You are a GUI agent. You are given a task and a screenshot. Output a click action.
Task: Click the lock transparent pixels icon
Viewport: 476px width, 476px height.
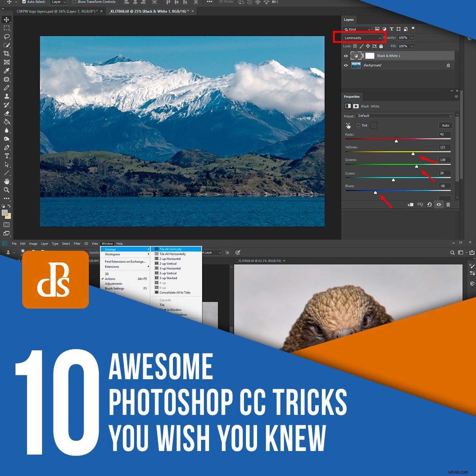point(355,46)
